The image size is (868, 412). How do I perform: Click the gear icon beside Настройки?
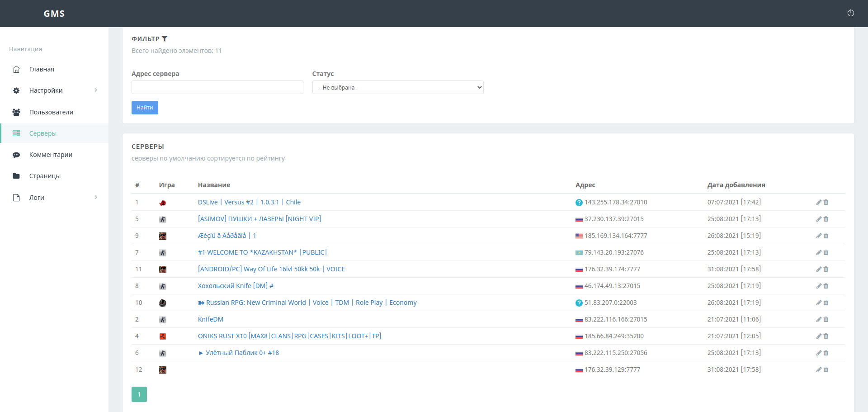click(x=16, y=90)
